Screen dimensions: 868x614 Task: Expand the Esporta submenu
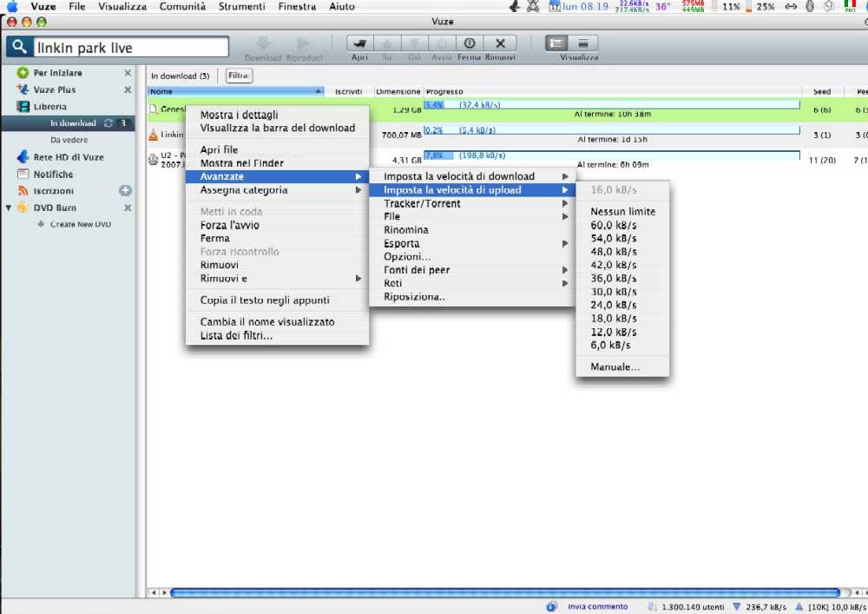click(x=472, y=244)
